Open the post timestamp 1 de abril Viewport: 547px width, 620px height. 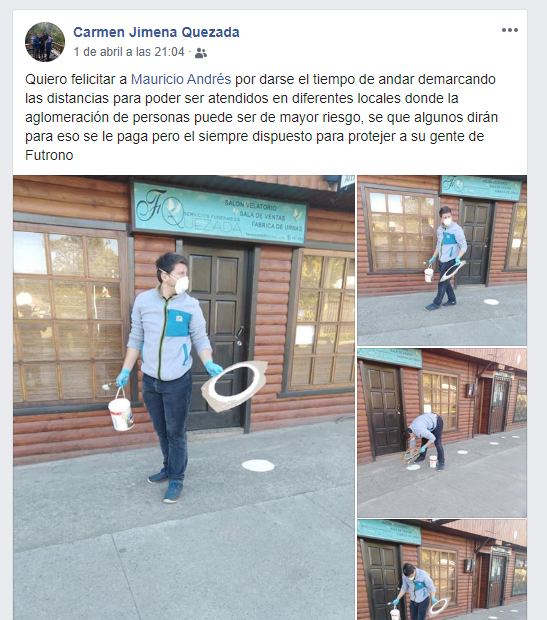pos(129,52)
